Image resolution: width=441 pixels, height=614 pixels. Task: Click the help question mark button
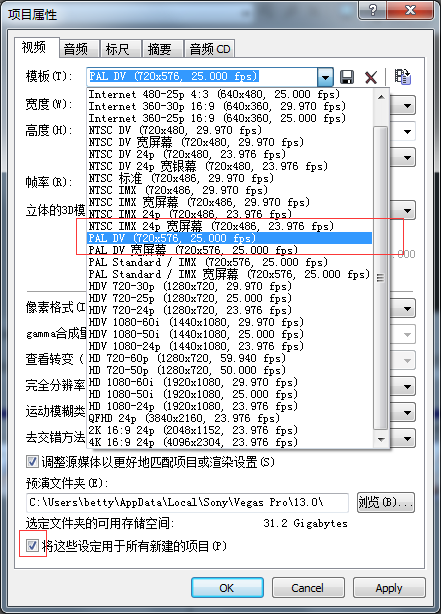372,10
